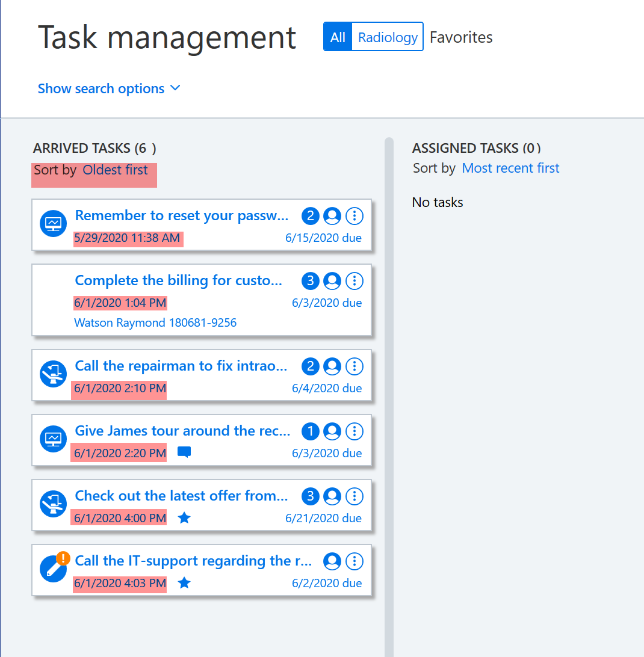Open the more options menu for 'Remember to reset' task

click(355, 216)
